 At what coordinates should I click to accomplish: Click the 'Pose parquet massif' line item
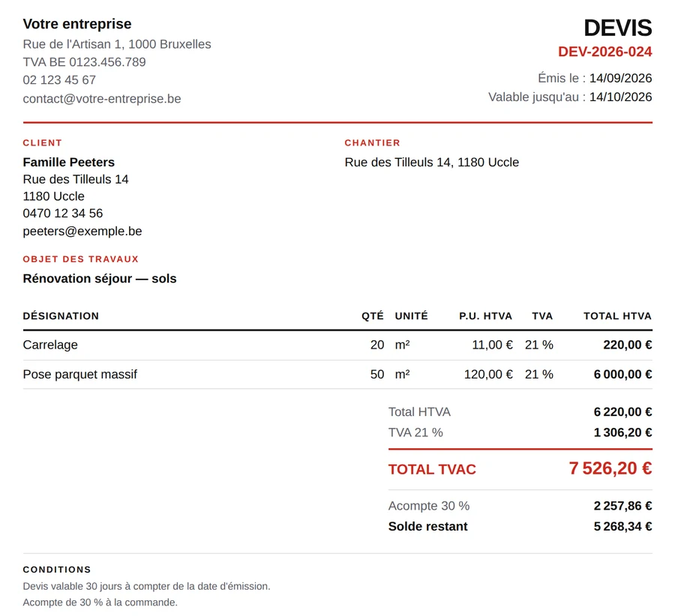[x=80, y=375]
